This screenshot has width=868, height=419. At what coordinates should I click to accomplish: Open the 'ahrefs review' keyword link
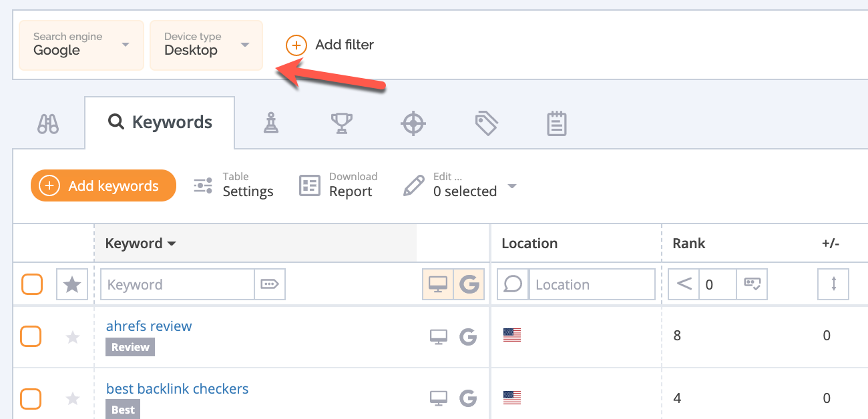[149, 326]
